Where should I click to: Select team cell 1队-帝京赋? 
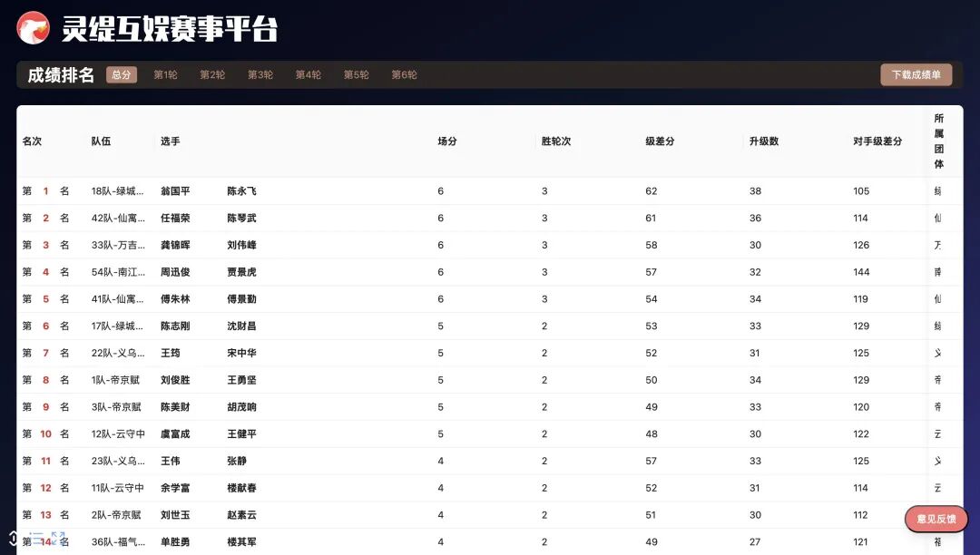point(115,380)
